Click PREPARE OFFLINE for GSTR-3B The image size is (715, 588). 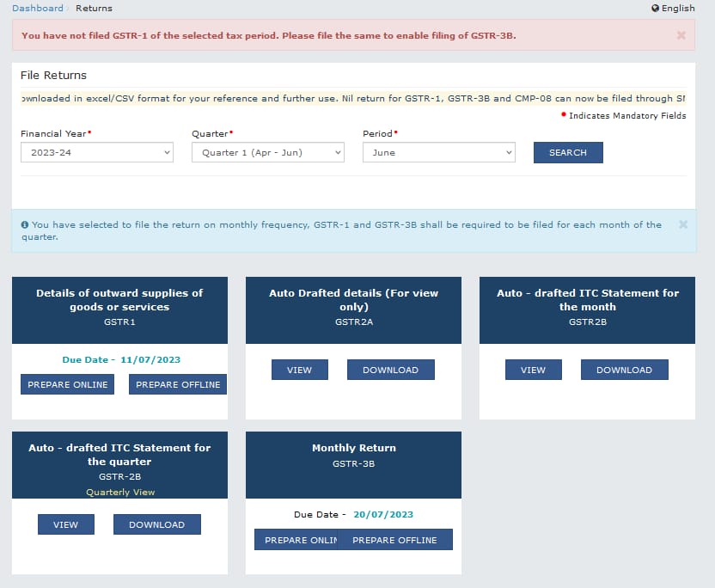pos(395,540)
